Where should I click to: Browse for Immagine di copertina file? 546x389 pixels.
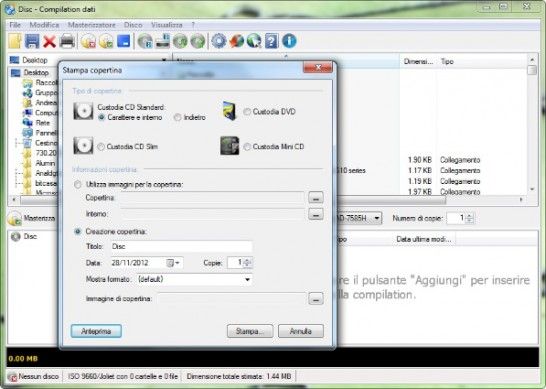tap(315, 299)
